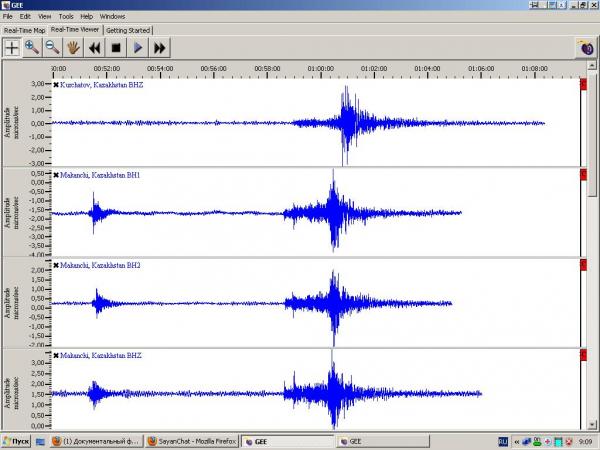The height and width of the screenshot is (450, 600).
Task: Open the Edit menu
Action: pos(25,16)
